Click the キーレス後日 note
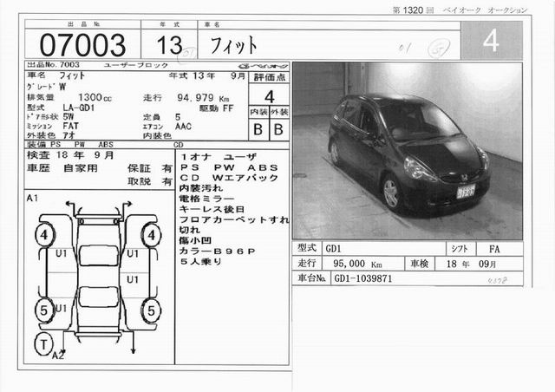This screenshot has width=555, height=392. 212,209
